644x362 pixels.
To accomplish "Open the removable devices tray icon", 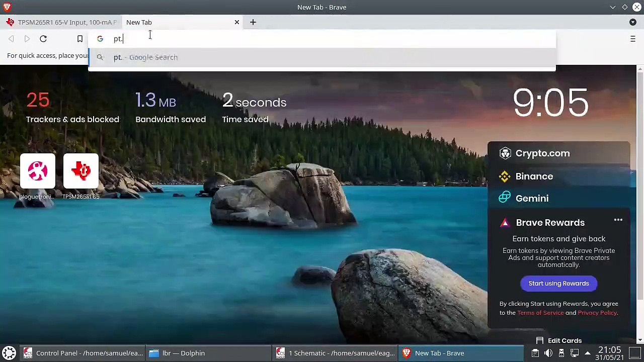I will (561, 353).
